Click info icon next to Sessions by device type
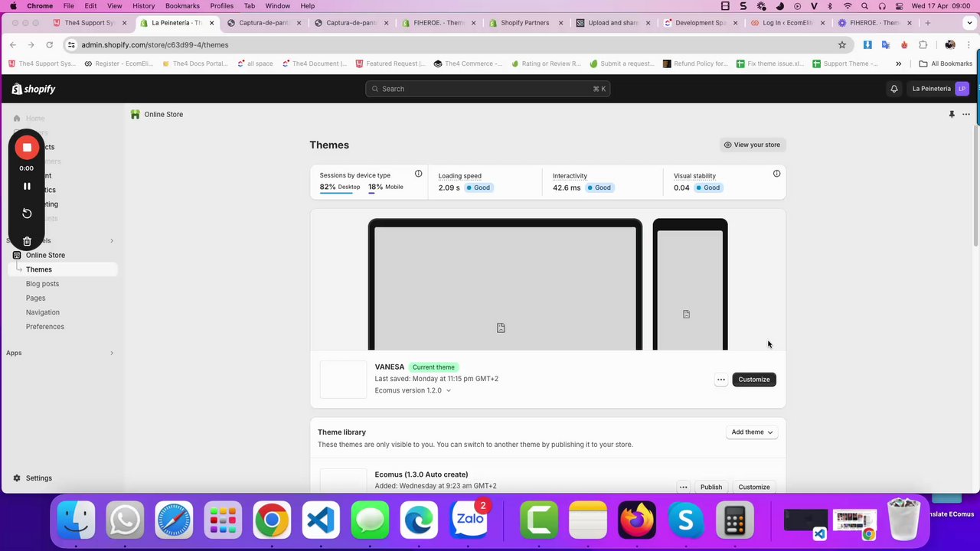980x551 pixels. [418, 174]
